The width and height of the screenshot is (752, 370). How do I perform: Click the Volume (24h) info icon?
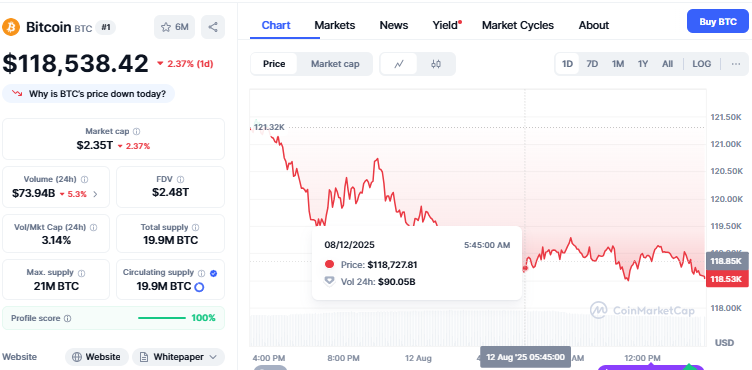coord(84,179)
